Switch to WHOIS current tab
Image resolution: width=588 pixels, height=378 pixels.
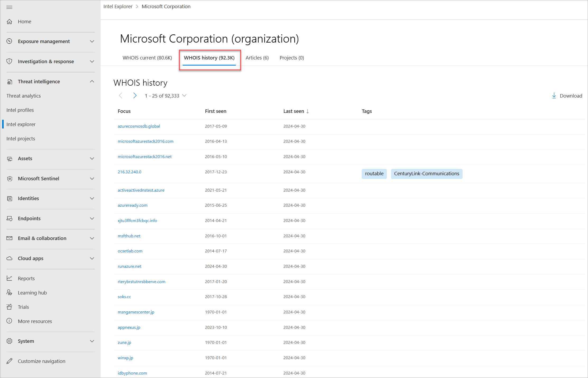pyautogui.click(x=147, y=58)
